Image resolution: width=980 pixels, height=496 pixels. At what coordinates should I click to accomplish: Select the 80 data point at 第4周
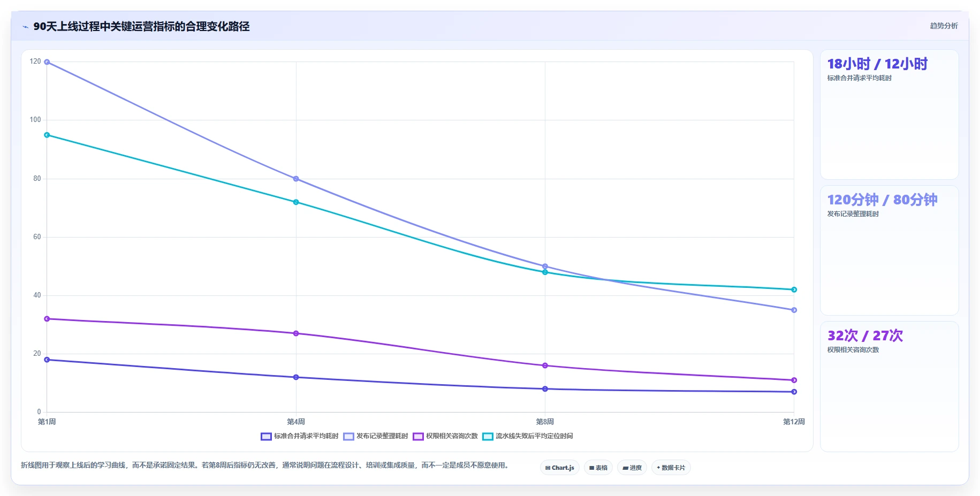point(296,179)
